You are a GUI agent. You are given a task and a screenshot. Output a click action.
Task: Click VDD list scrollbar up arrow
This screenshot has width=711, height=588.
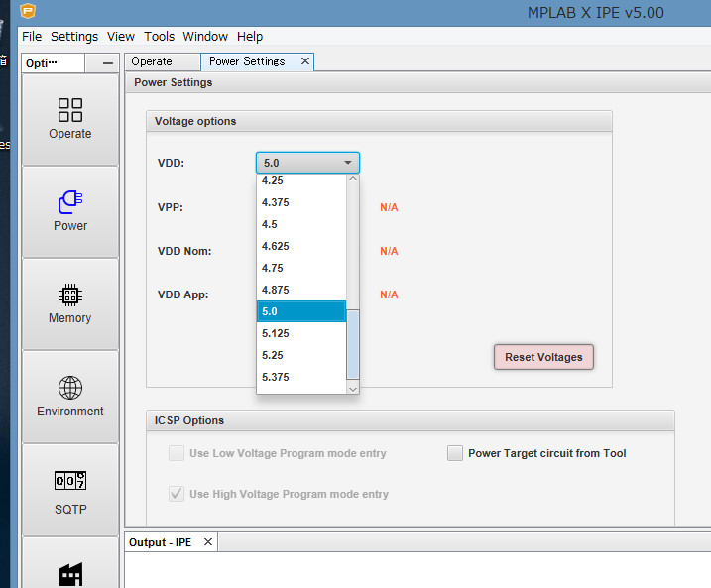[x=353, y=179]
